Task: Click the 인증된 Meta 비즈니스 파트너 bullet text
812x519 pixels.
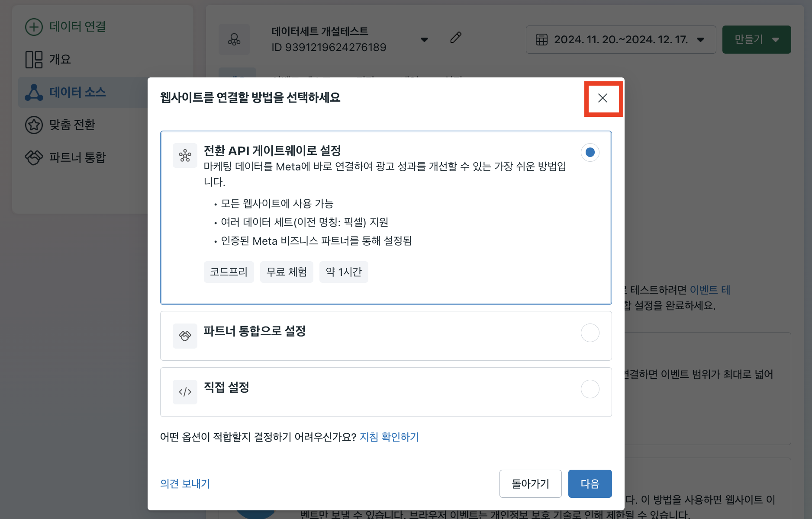Action: click(316, 241)
